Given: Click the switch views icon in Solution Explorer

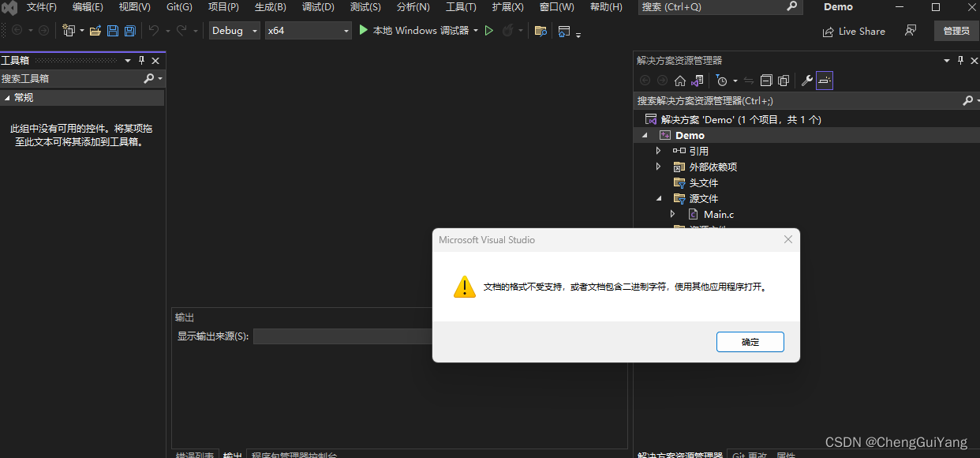Looking at the screenshot, I should coord(697,81).
